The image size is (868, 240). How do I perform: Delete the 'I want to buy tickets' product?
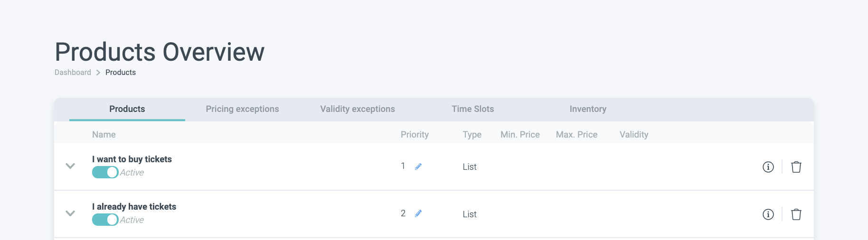[796, 167]
